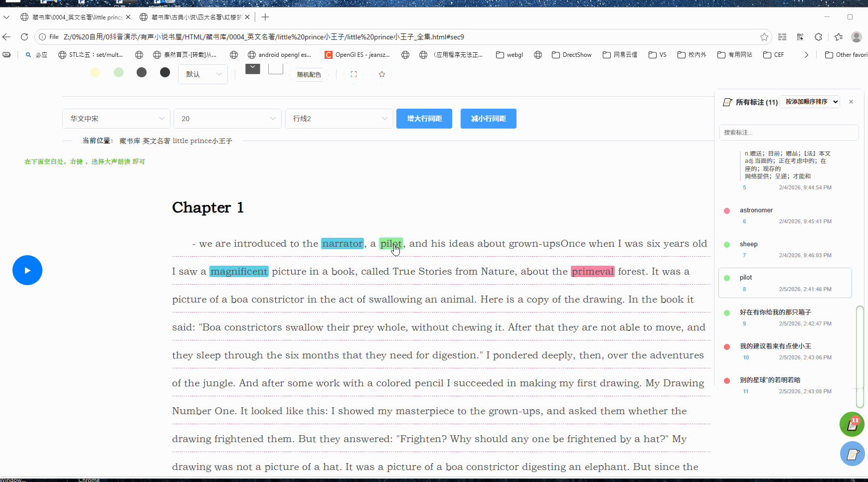The height and width of the screenshot is (482, 868).
Task: Click 增大行间距 to increase line spacing
Action: pyautogui.click(x=424, y=119)
